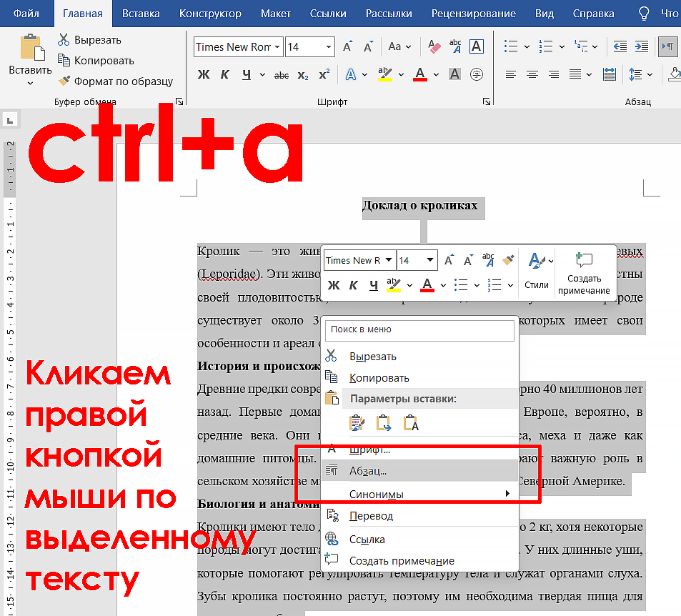Start a numbered list from ribbon

click(545, 46)
